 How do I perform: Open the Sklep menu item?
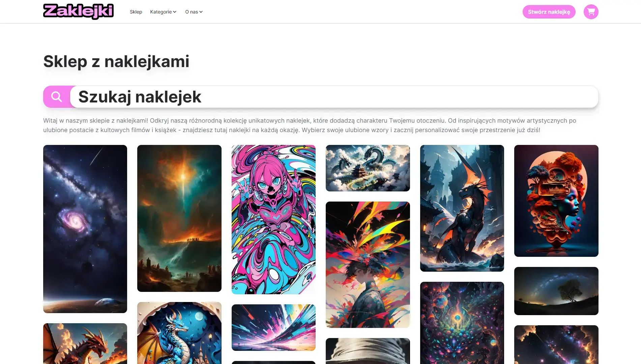[136, 12]
